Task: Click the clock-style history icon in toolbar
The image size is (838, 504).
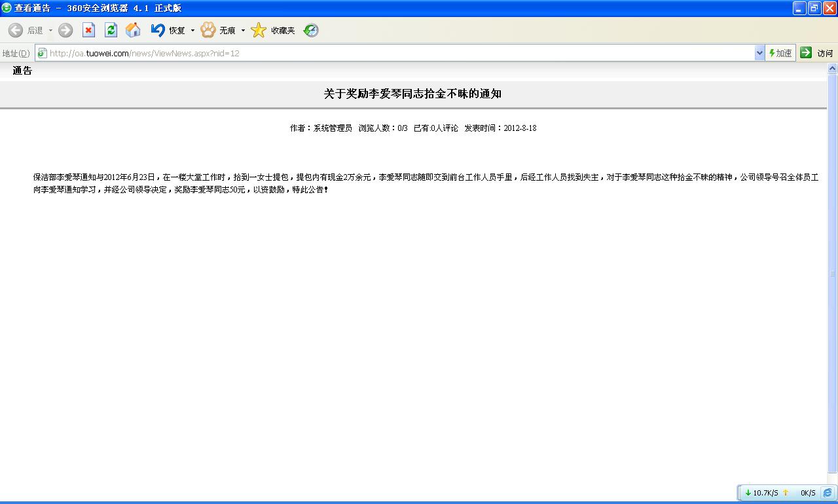Action: point(311,30)
